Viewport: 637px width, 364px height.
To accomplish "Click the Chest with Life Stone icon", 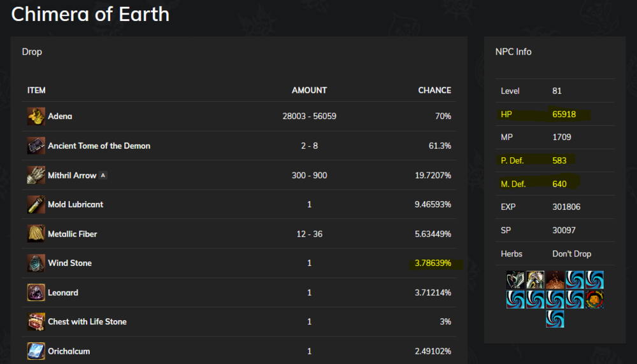I will click(x=36, y=322).
